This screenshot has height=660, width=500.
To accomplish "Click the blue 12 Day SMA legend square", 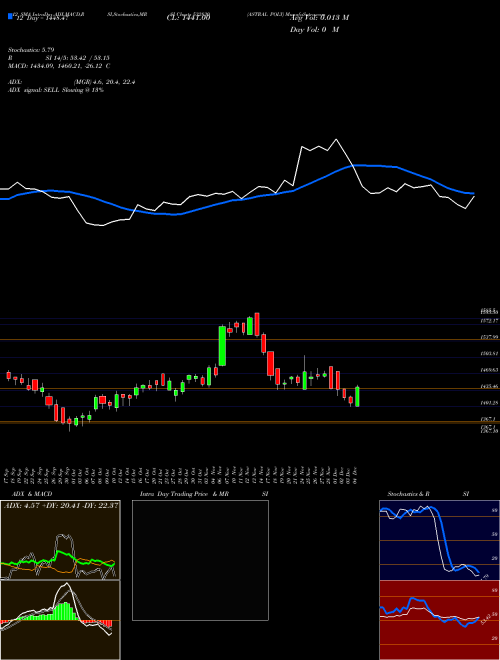I will pyautogui.click(x=10, y=17).
